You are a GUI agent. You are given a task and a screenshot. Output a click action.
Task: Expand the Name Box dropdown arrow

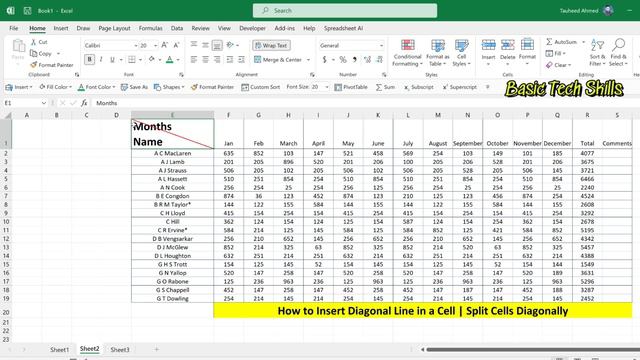(x=44, y=103)
